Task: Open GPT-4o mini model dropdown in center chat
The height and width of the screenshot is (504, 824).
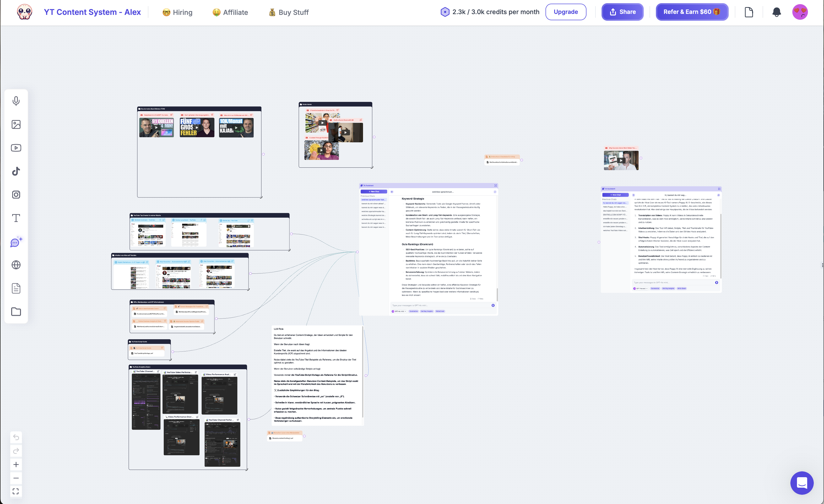Action: [x=399, y=311]
